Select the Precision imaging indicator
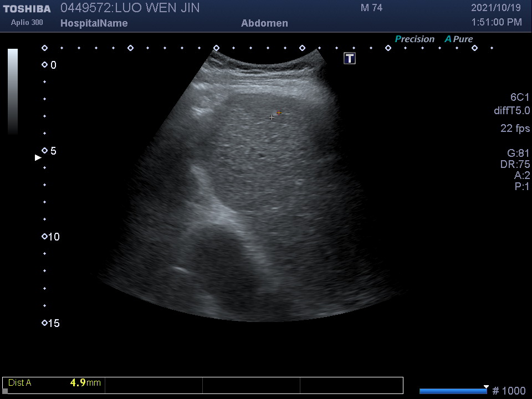 tap(415, 39)
